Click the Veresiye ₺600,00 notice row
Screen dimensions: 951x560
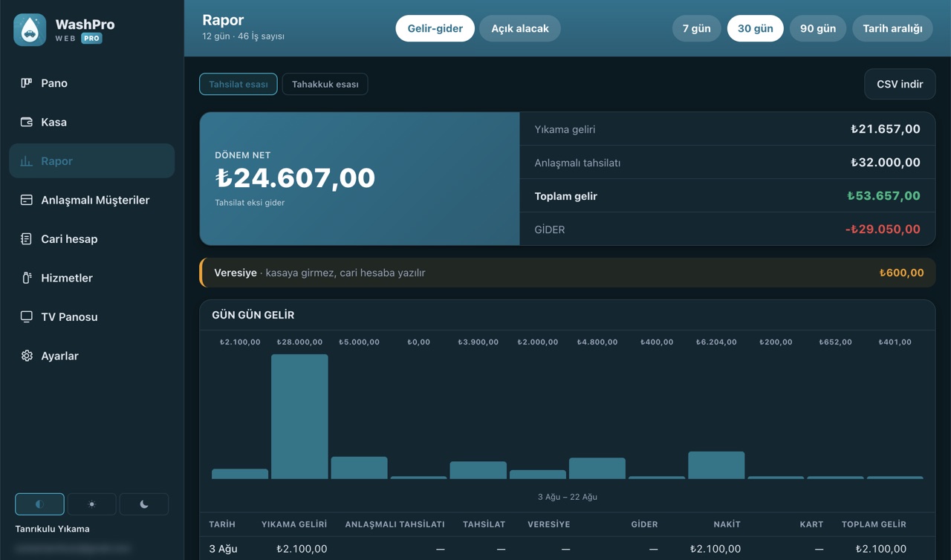pos(568,273)
